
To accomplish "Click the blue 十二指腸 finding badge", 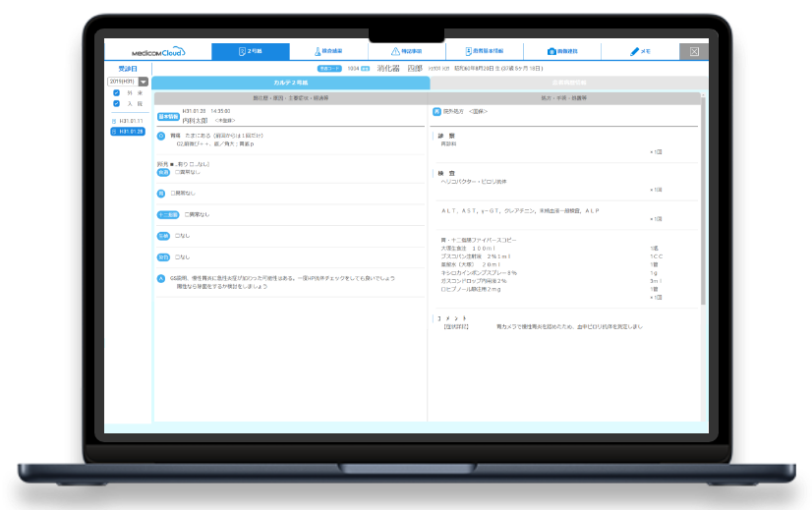I will coord(166,214).
